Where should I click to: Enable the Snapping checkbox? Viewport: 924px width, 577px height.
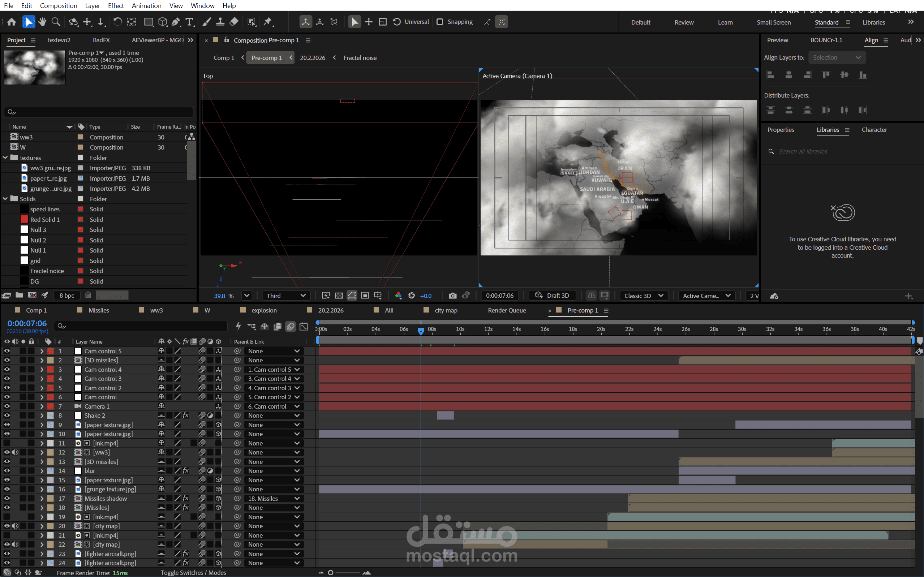(440, 22)
